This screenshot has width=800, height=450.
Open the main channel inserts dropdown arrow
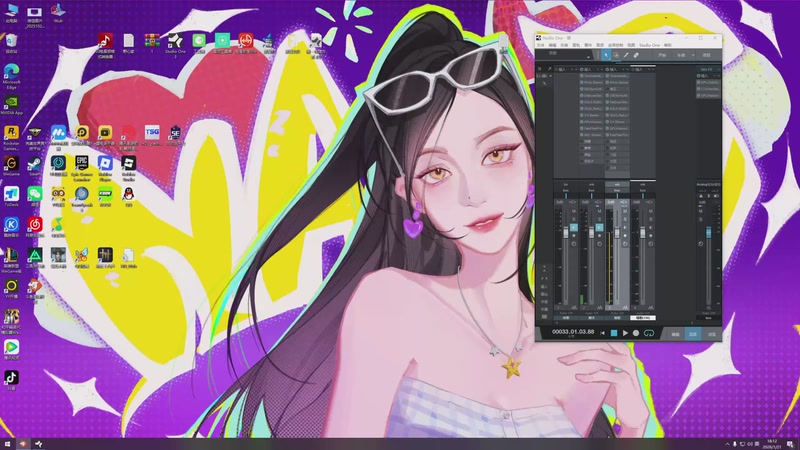(x=714, y=76)
